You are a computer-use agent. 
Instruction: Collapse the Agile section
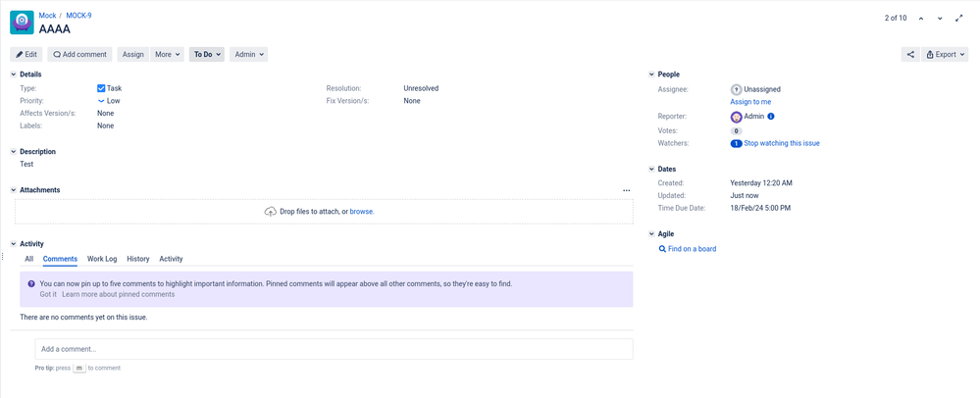(652, 234)
